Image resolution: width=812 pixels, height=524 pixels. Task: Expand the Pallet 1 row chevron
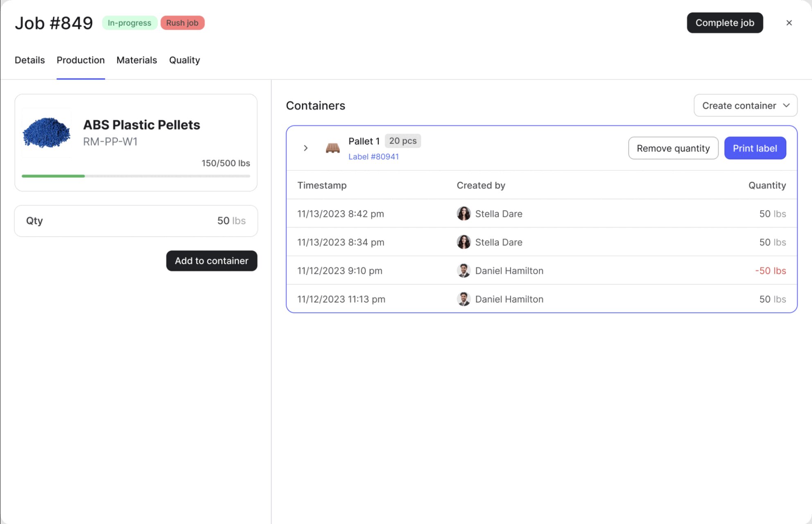point(305,148)
